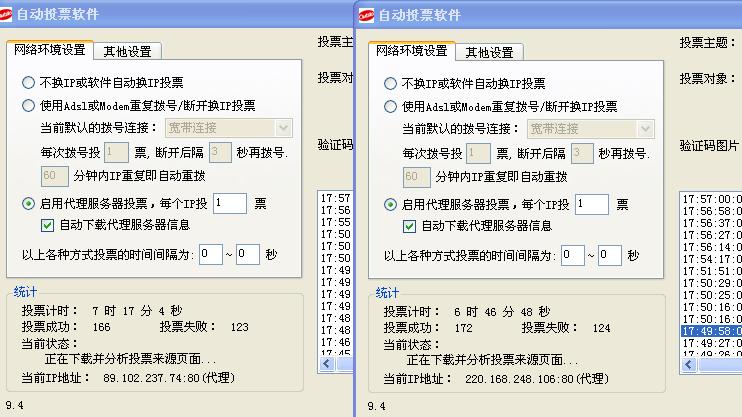Expand the 宽带连接 dropdown in the left window

[284, 128]
